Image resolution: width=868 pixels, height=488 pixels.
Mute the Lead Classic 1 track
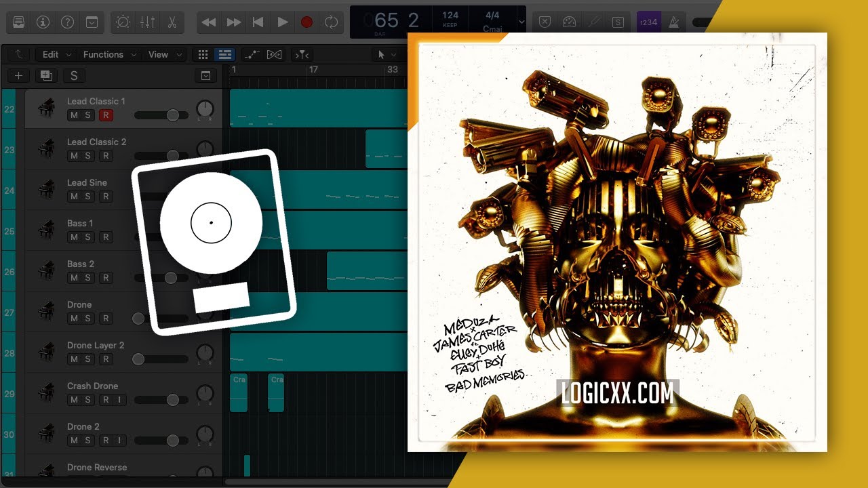point(74,115)
